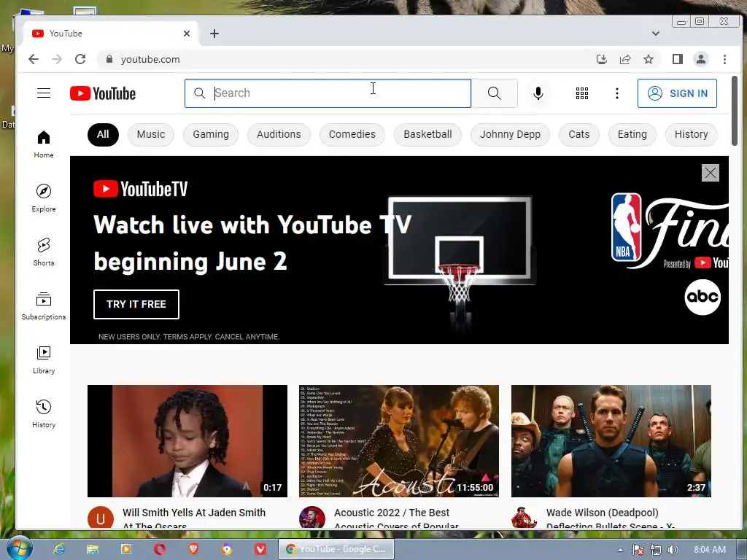Click the page vertical scrollbar

tap(735, 111)
